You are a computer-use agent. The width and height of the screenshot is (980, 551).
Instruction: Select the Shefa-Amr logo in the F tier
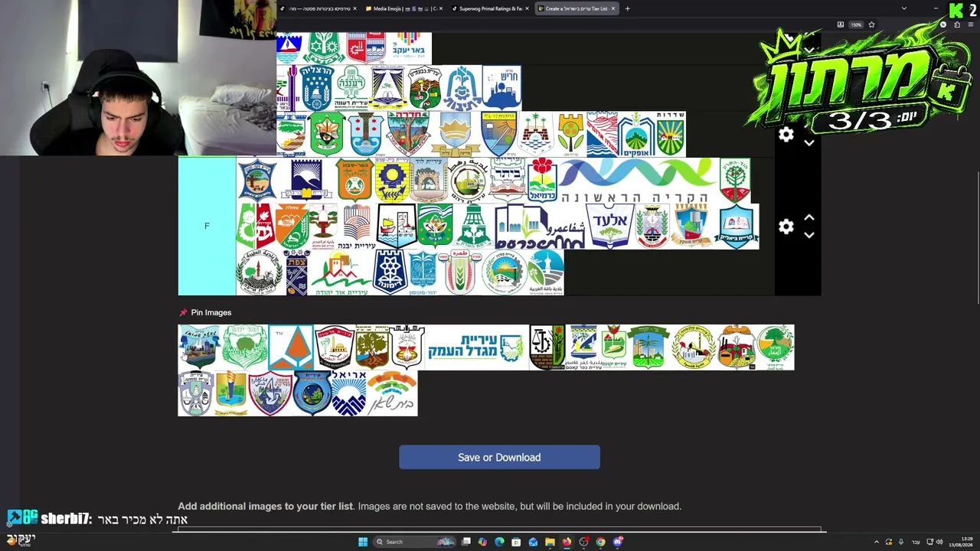541,227
